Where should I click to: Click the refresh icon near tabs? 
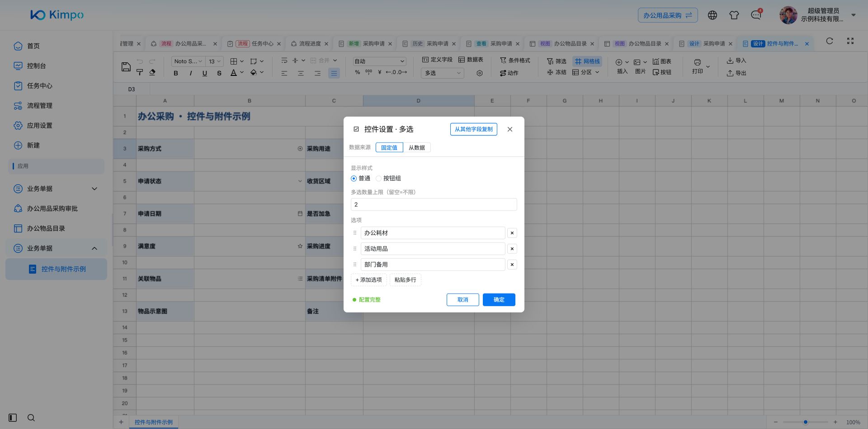tap(830, 41)
